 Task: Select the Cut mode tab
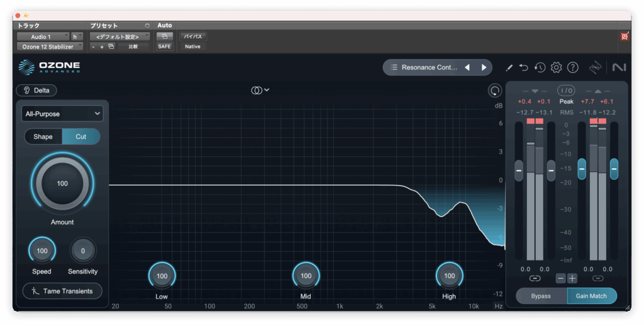pos(80,137)
